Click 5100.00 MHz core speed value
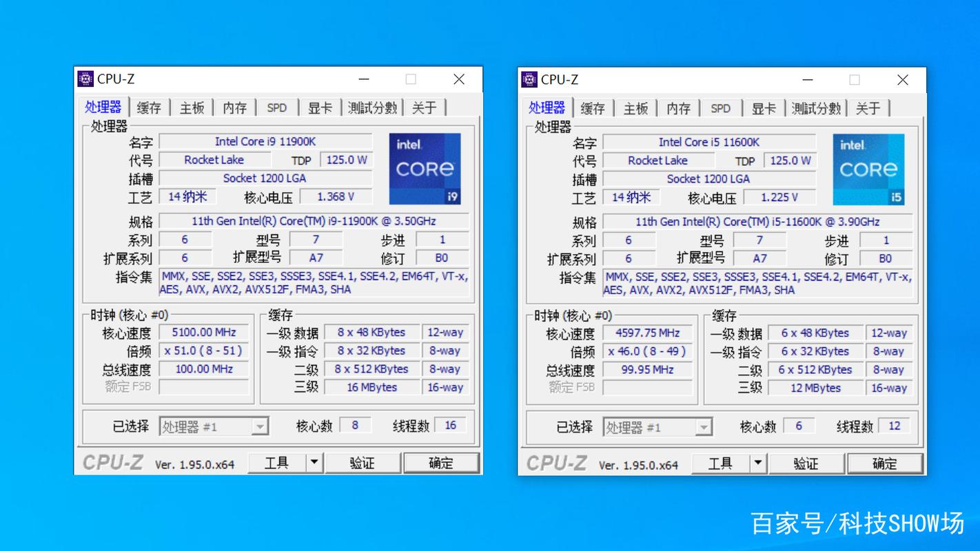Screen dimensions: 980x551 204,332
